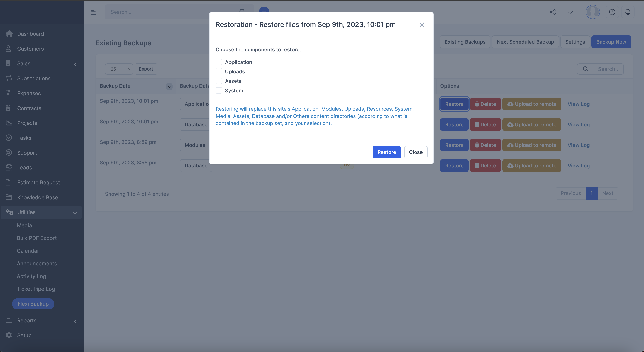Click the checkmark todo icon in header
The height and width of the screenshot is (352, 644).
click(x=571, y=12)
